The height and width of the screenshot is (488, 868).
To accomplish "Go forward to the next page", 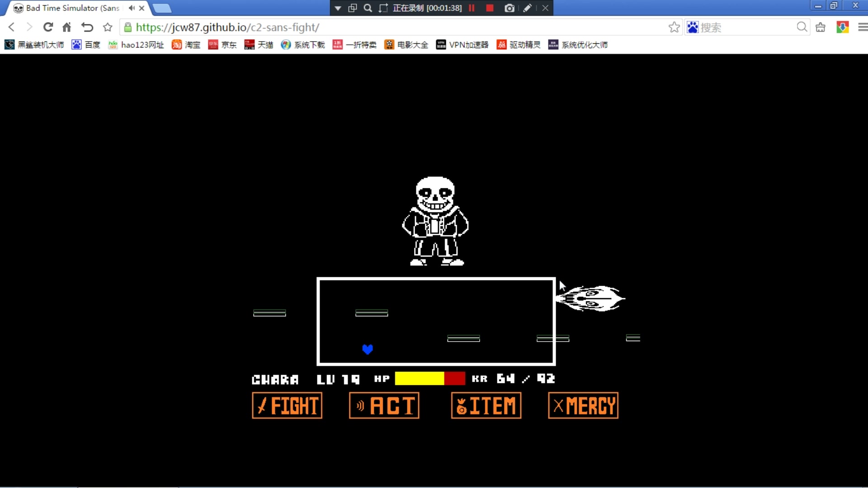I will 29,27.
